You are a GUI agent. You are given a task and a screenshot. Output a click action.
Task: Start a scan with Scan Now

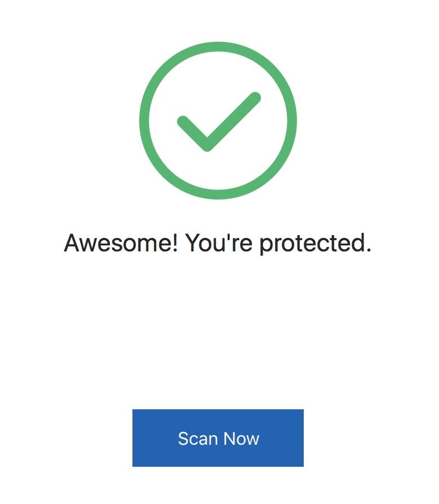(218, 438)
